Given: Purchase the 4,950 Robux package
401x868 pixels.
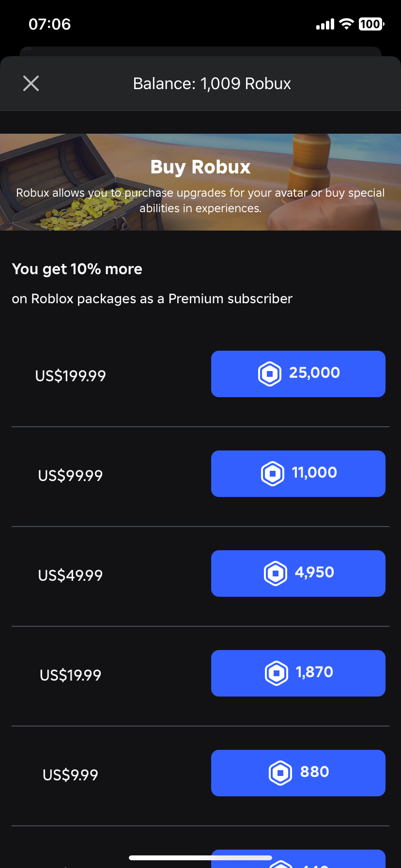Looking at the screenshot, I should (x=298, y=573).
